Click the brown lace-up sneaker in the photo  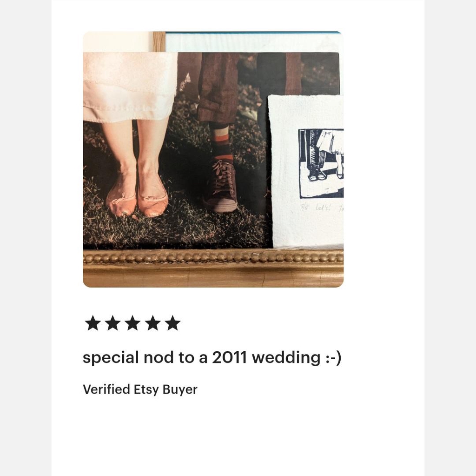[221, 185]
